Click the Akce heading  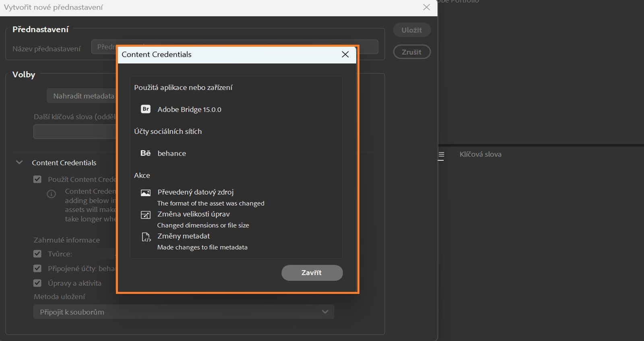coord(142,175)
